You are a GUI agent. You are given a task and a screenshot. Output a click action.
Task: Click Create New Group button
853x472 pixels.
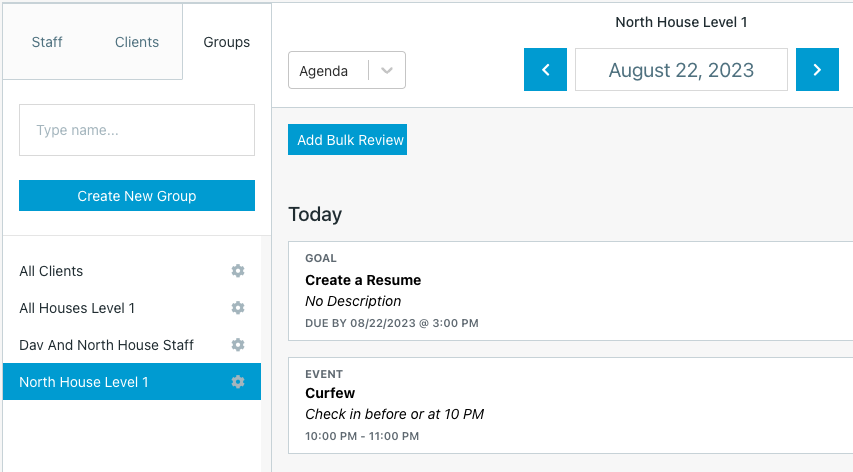(137, 196)
